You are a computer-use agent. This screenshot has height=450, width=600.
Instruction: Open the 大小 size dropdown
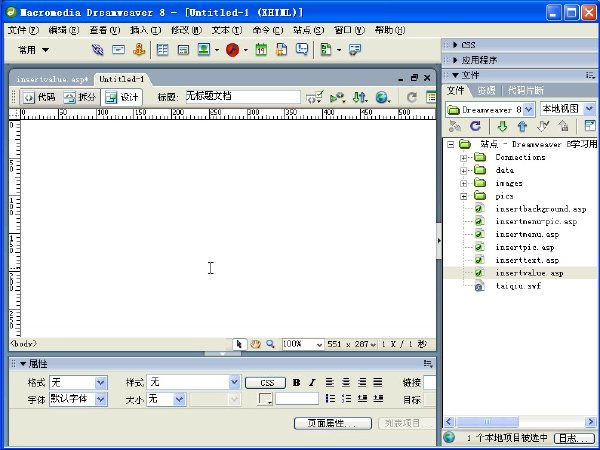coord(179,399)
